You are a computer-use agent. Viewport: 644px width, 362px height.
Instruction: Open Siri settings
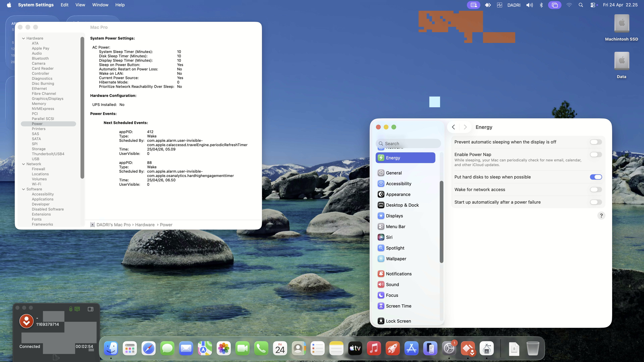tap(405, 237)
